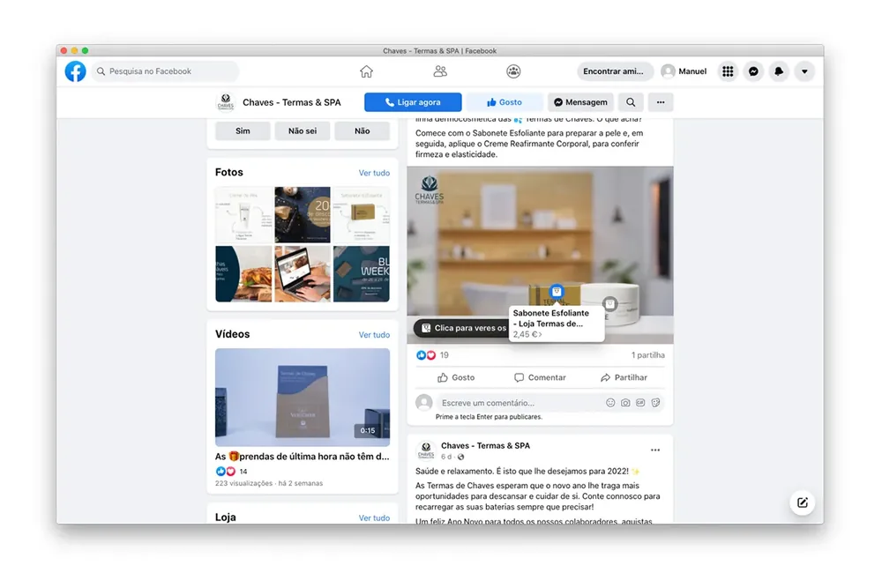Click the Ligar agora button

pos(413,102)
